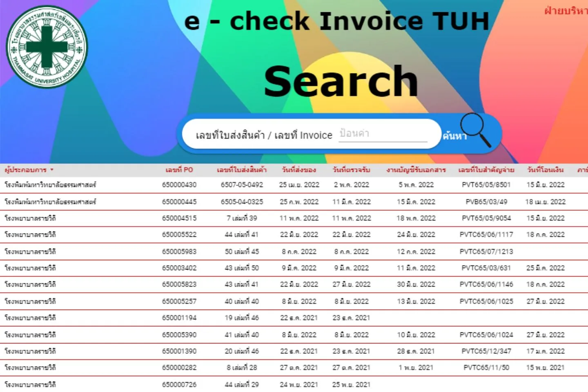Click transfer date 18 เม.ย. 2022
This screenshot has height=392, width=588.
coord(545,202)
